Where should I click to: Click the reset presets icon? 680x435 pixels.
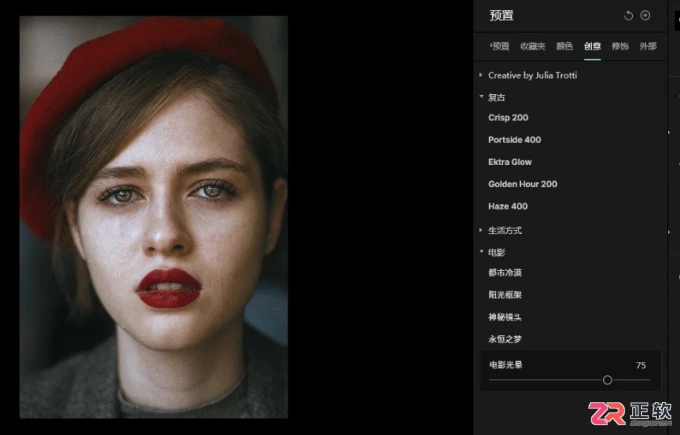click(x=628, y=16)
